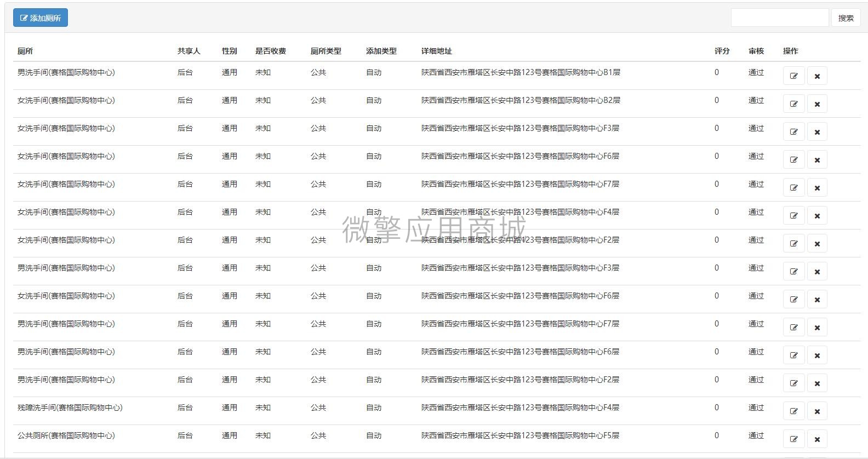This screenshot has width=868, height=459.
Task: Click the 详细地址 column header
Action: point(437,51)
